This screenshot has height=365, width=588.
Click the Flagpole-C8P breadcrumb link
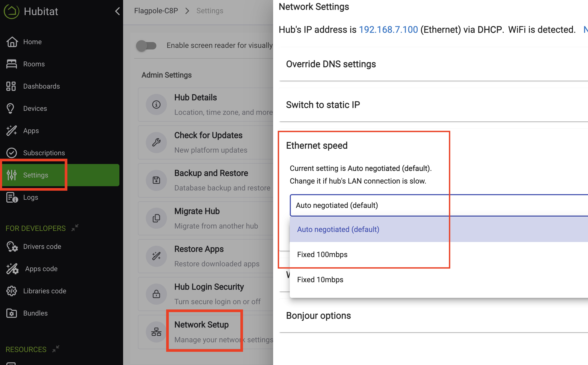click(156, 11)
